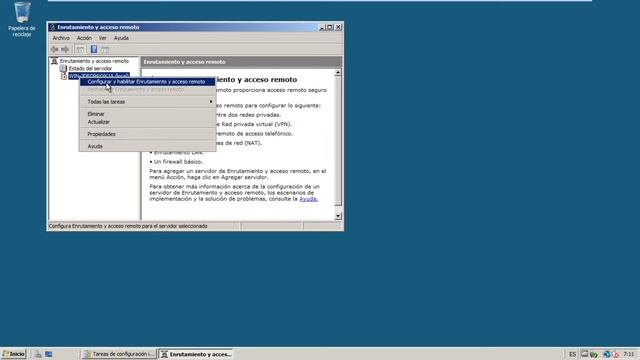Click the red alert tray icon
640x360 pixels.
click(x=616, y=354)
